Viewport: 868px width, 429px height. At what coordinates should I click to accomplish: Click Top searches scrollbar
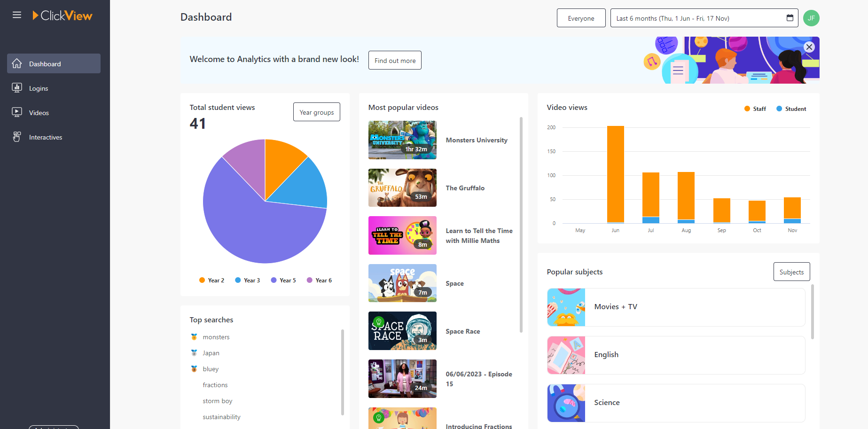coord(343,372)
